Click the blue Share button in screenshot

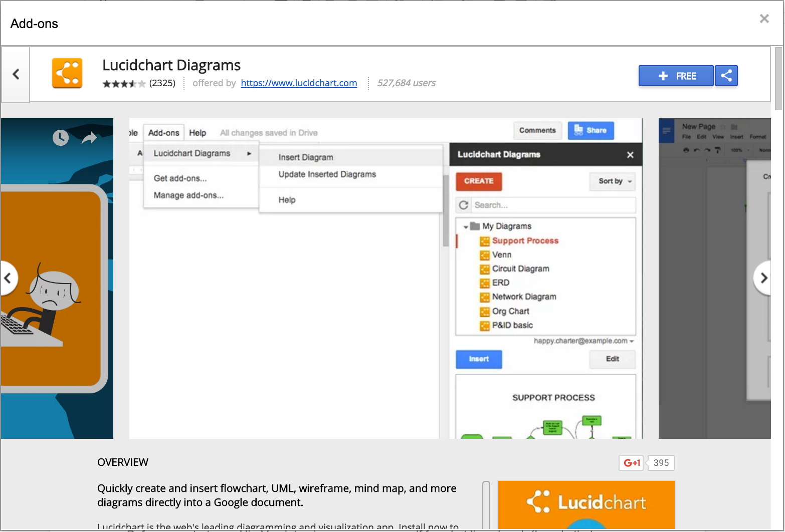pos(591,130)
